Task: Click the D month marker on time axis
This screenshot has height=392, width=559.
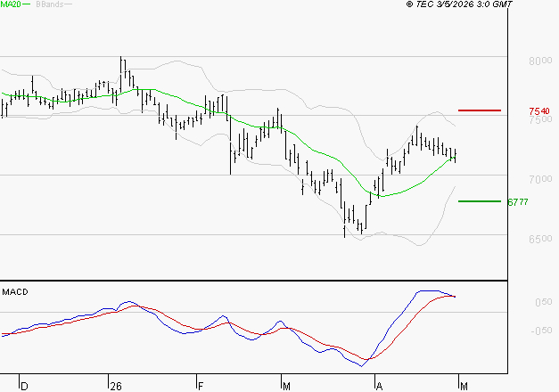Action: point(24,387)
